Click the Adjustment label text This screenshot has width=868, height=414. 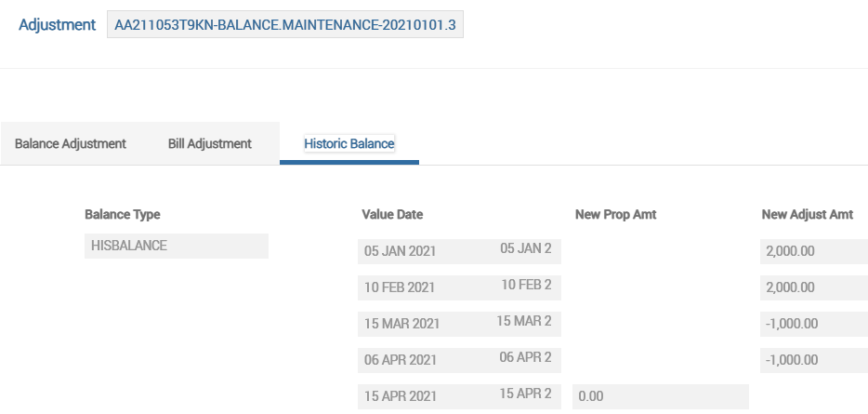coord(58,25)
